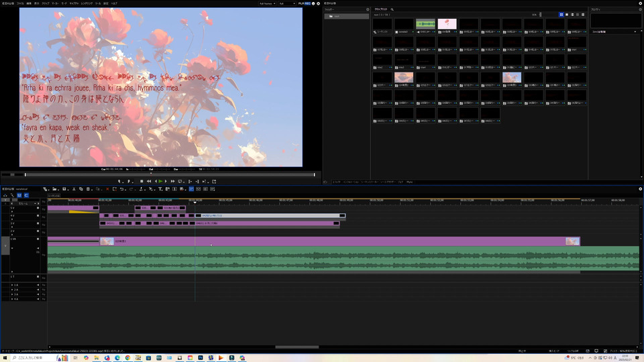Viewport: 644px width, 362px height.
Task: Stop playback in the player controls
Action: coord(142,181)
